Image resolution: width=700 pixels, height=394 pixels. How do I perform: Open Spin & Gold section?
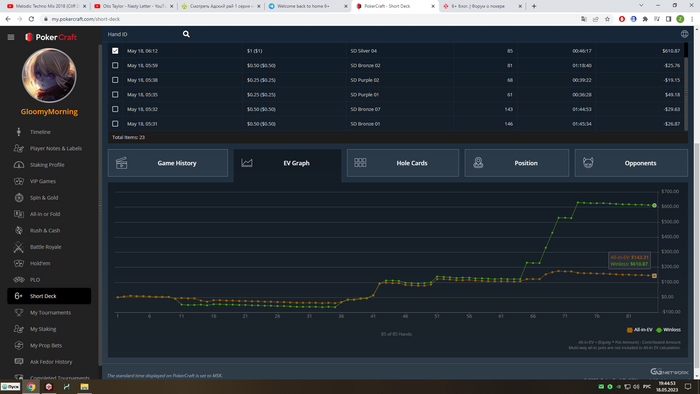[x=44, y=198]
